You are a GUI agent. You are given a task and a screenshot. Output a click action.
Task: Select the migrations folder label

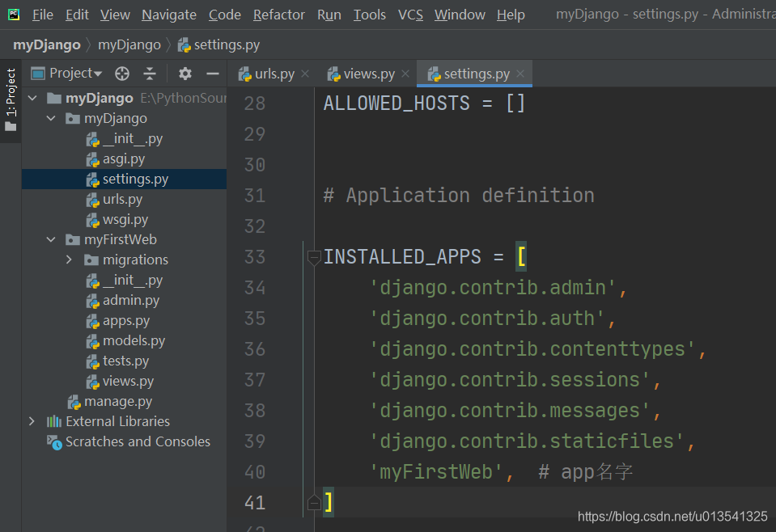pyautogui.click(x=136, y=260)
